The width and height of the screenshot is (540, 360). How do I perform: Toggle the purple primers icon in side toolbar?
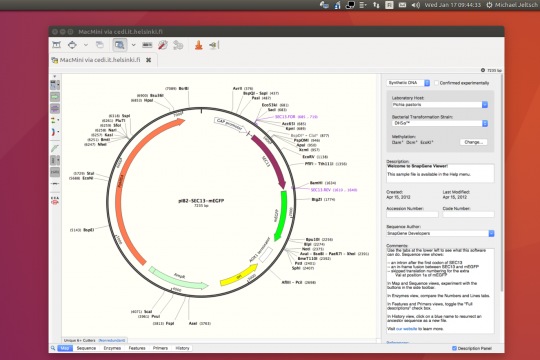(55, 109)
